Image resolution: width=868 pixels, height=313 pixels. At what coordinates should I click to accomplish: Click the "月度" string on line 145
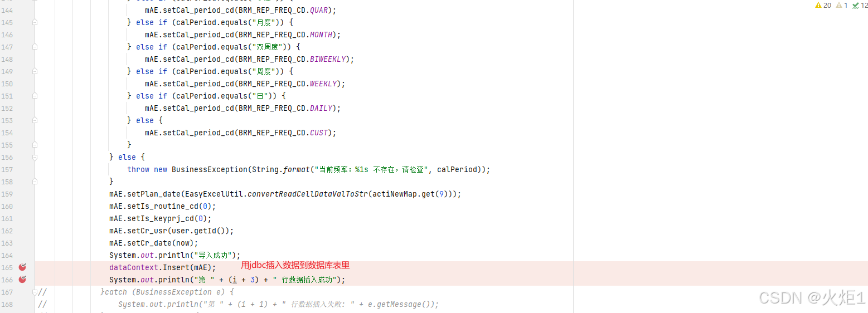pyautogui.click(x=265, y=22)
